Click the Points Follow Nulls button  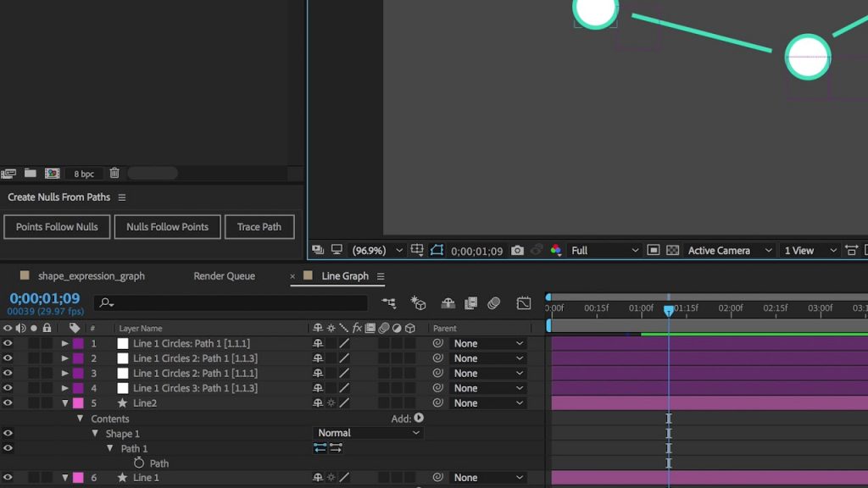pos(57,227)
